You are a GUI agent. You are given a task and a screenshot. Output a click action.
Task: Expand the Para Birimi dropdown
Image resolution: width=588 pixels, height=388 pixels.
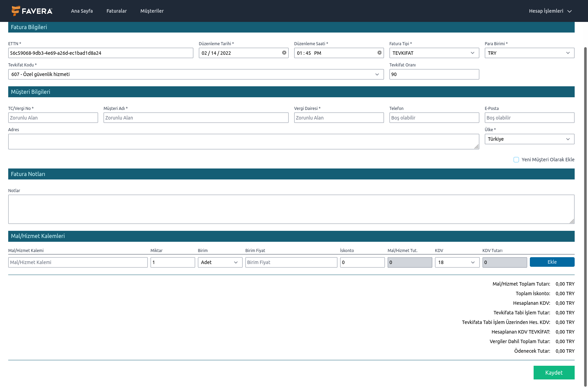pyautogui.click(x=529, y=53)
